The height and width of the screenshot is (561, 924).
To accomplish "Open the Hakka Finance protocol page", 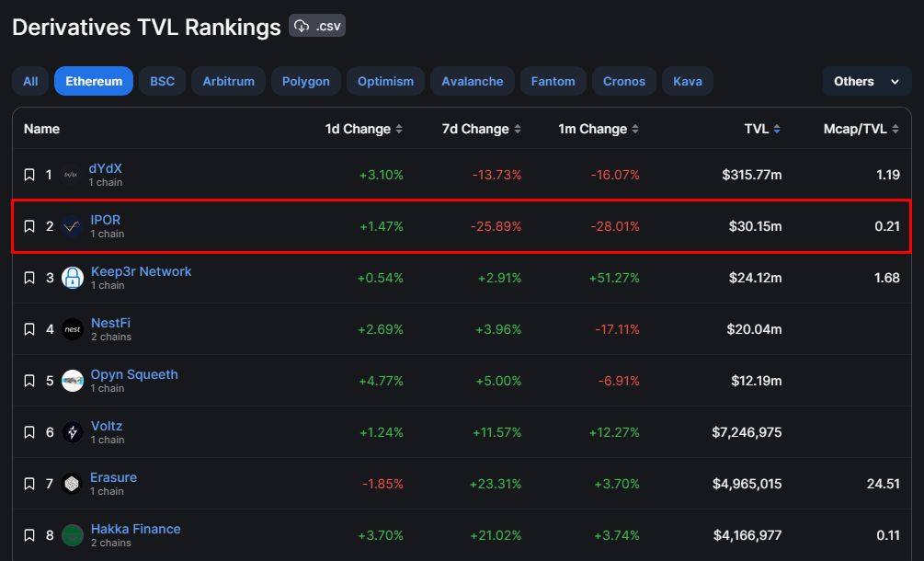I will click(x=135, y=529).
